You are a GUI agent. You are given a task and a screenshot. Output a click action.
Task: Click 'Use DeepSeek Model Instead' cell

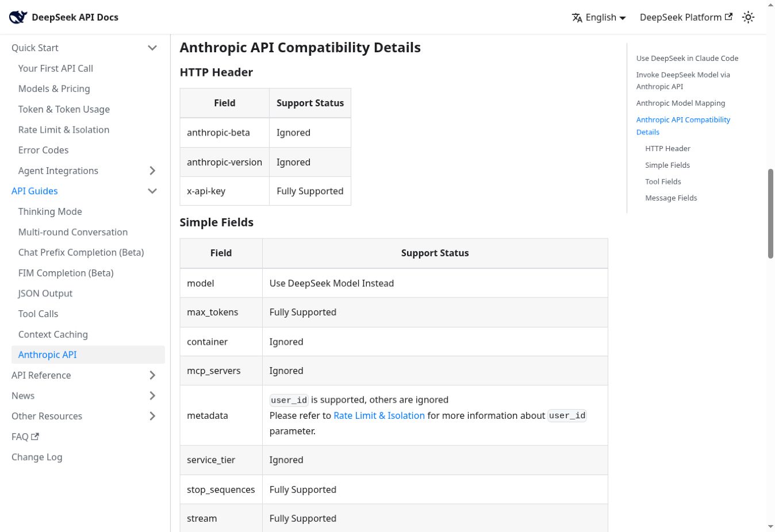(435, 283)
